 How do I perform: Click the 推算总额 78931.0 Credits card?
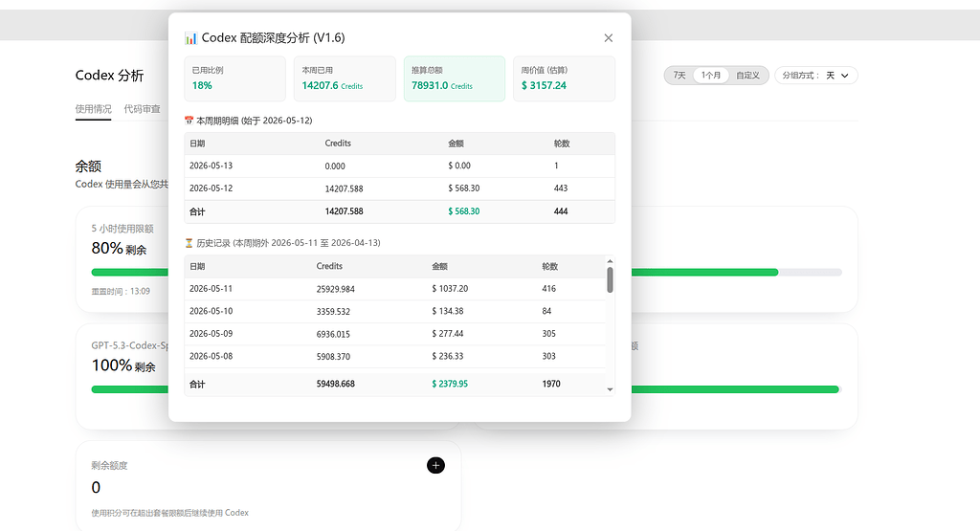[455, 78]
